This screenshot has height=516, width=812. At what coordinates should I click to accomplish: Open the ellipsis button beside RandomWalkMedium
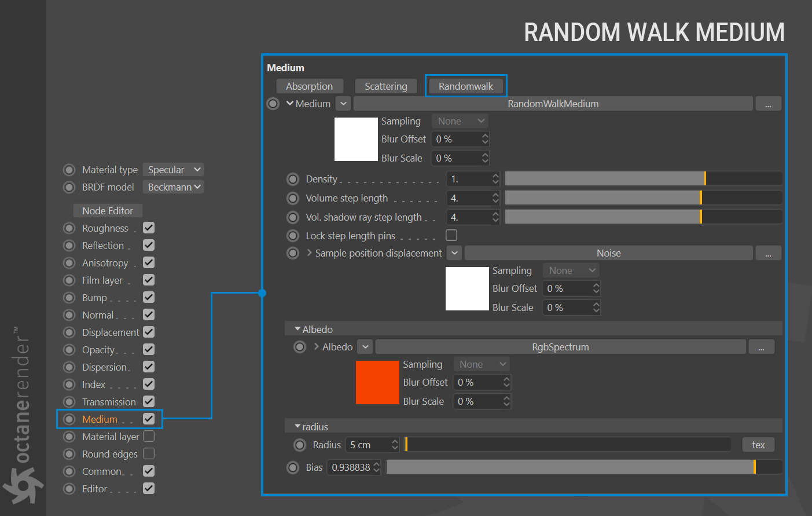pyautogui.click(x=768, y=104)
